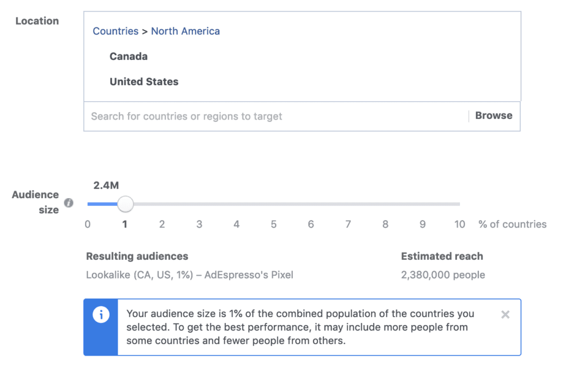This screenshot has height=366, width=588.
Task: Open the Countries breadcrumb link
Action: [x=115, y=31]
